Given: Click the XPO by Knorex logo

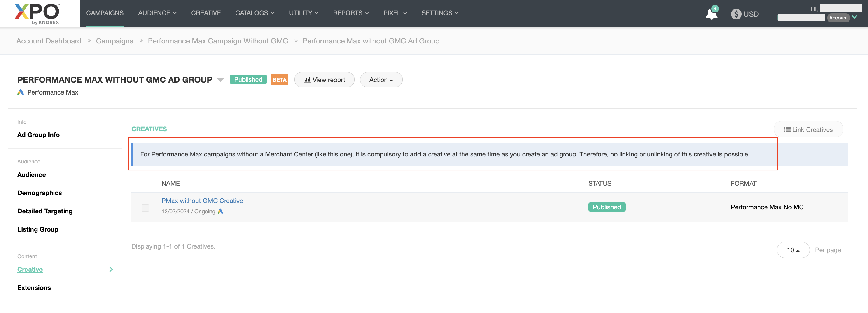Looking at the screenshot, I should point(37,13).
